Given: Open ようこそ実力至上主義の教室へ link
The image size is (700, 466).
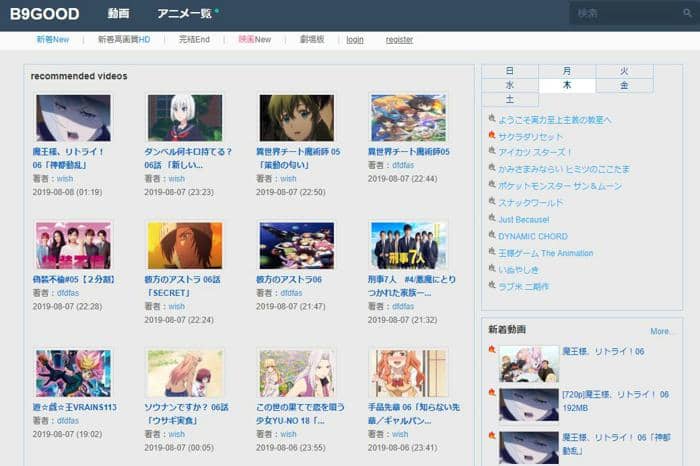Looking at the screenshot, I should pyautogui.click(x=554, y=120).
